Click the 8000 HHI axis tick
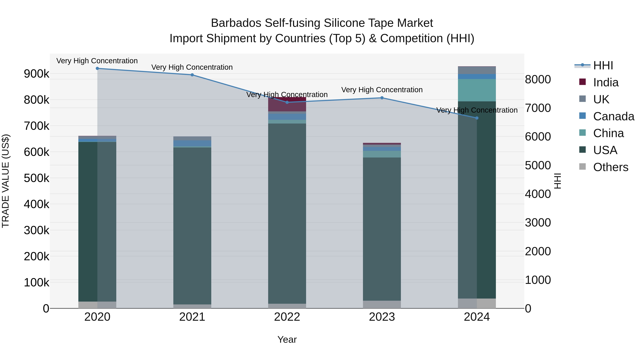 538,79
